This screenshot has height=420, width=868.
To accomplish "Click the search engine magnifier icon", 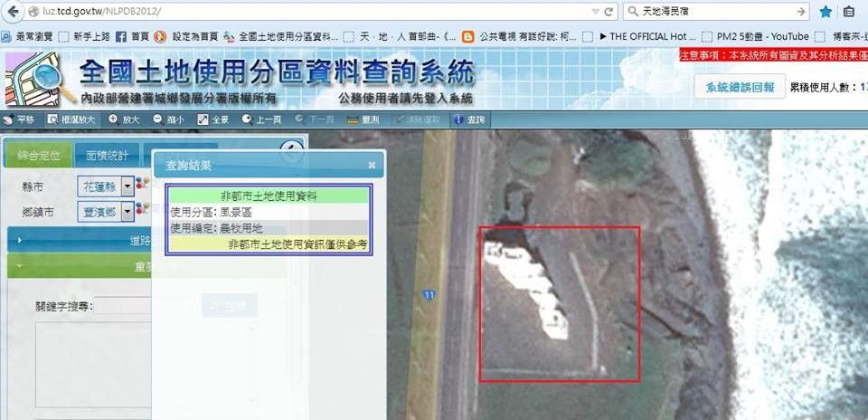I will click(x=633, y=11).
